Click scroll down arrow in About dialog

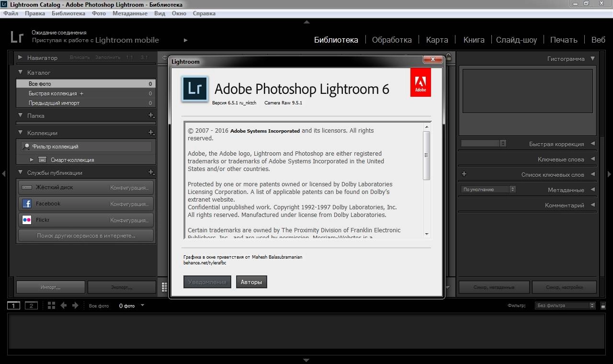426,234
